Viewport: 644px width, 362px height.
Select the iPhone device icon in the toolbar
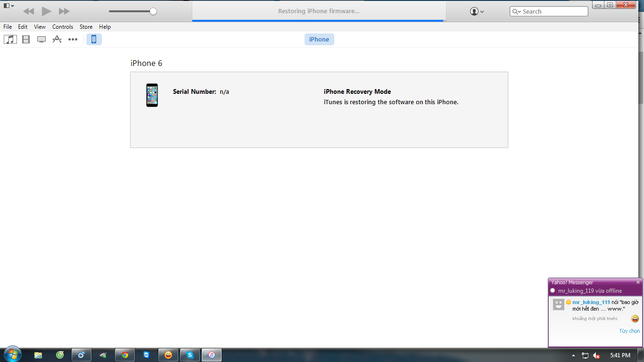[x=94, y=40]
